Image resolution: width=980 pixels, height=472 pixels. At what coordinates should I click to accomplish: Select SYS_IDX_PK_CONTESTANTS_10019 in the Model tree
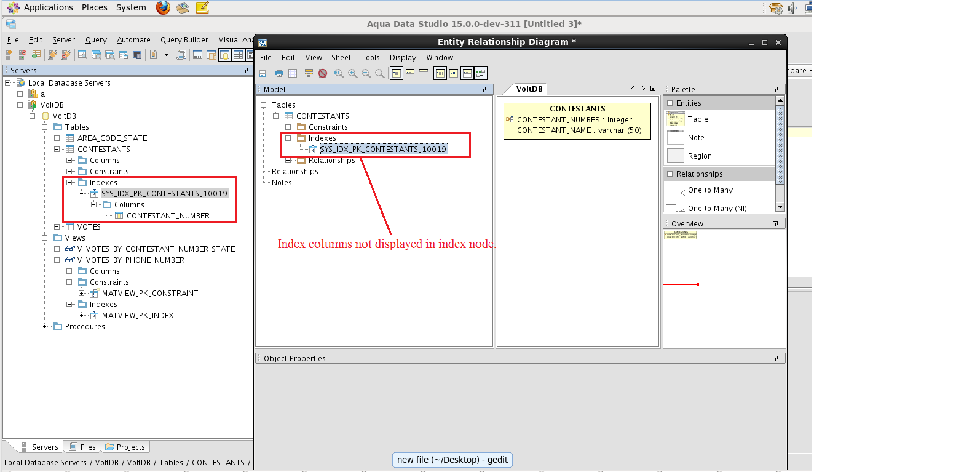383,150
